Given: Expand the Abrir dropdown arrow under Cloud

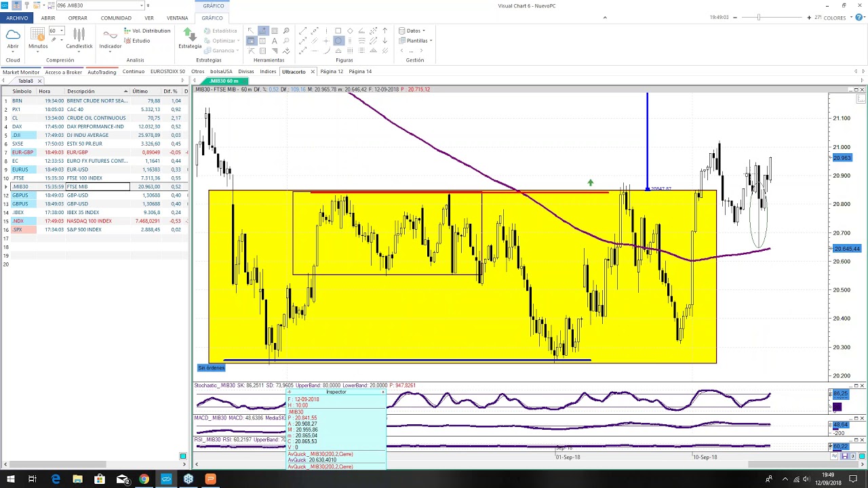Looking at the screenshot, I should point(13,53).
